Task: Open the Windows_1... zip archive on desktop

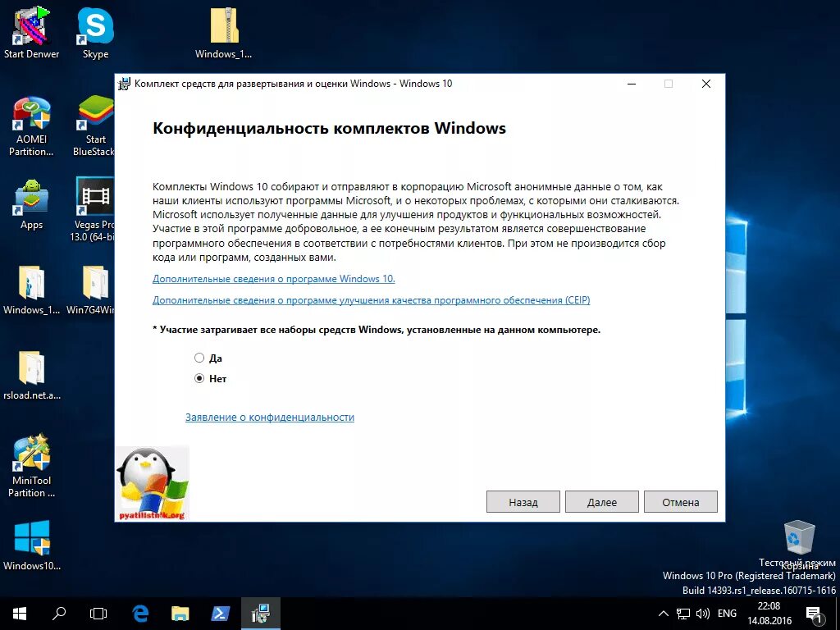Action: [223, 32]
